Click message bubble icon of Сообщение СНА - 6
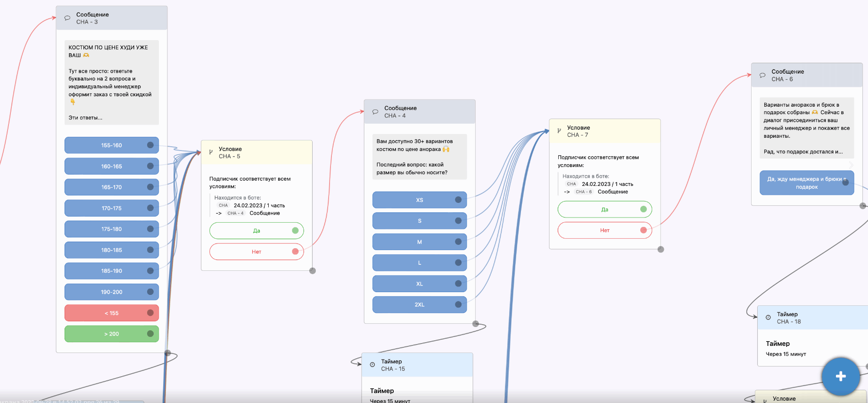The image size is (868, 403). click(762, 75)
